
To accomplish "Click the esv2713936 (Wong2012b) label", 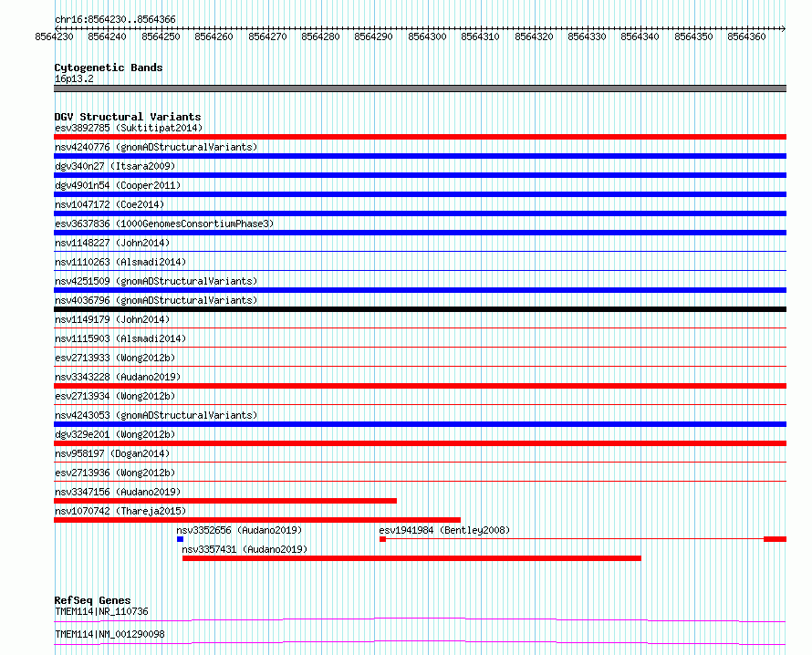I will point(115,473).
